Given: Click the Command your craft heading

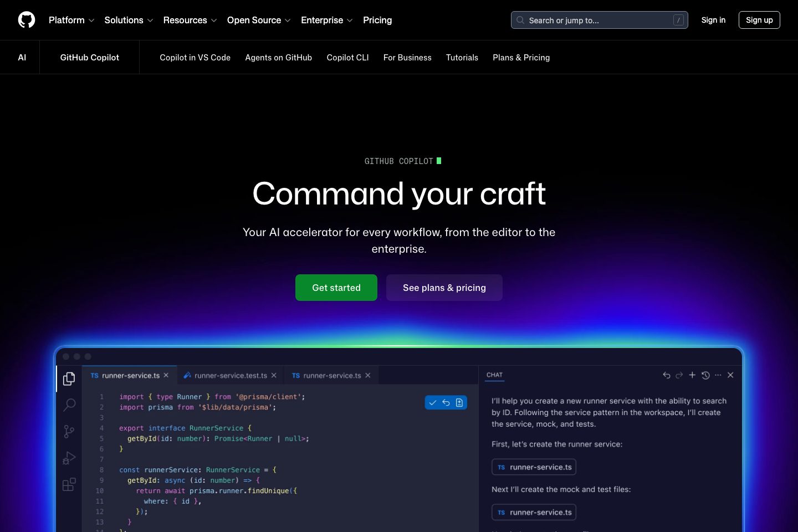Looking at the screenshot, I should click(399, 193).
